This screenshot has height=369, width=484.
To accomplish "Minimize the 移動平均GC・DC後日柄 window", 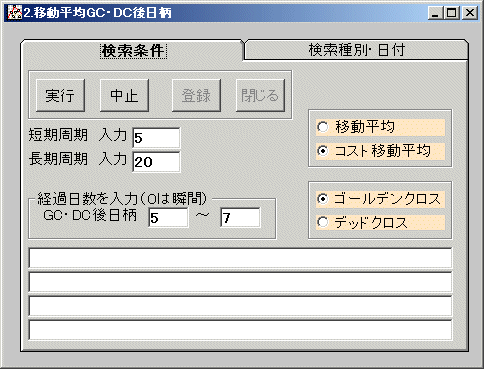I will [x=435, y=13].
